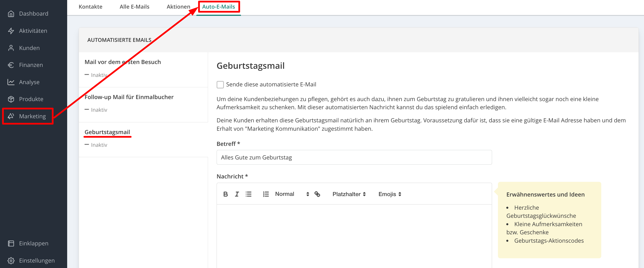
Task: Insert a numbered list
Action: [265, 194]
